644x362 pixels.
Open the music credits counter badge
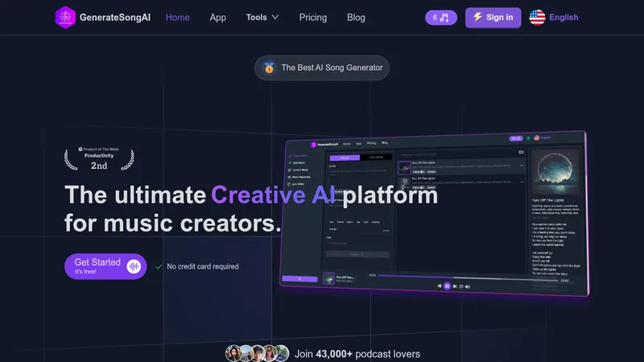[x=440, y=18]
